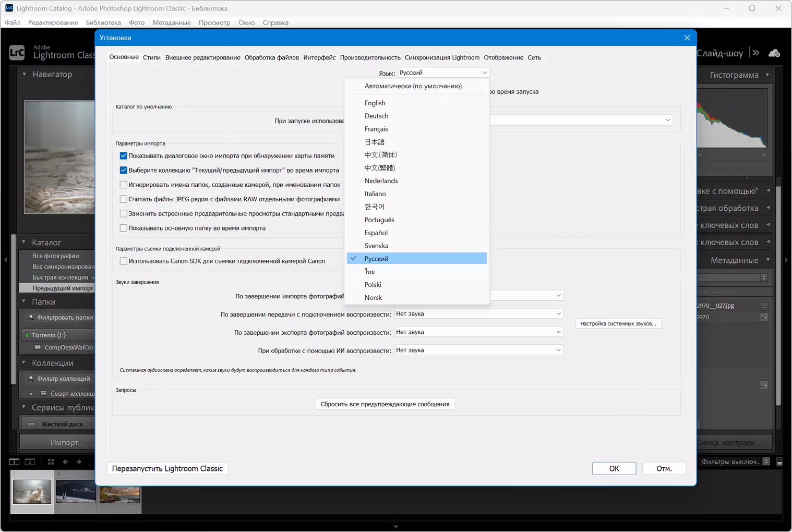Select Все фотографии in the Каталог panel

pos(56,256)
